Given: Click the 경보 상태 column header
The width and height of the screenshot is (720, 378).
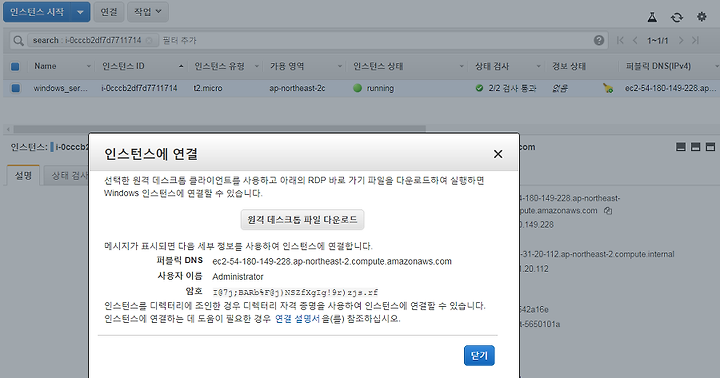Looking at the screenshot, I should click(569, 66).
